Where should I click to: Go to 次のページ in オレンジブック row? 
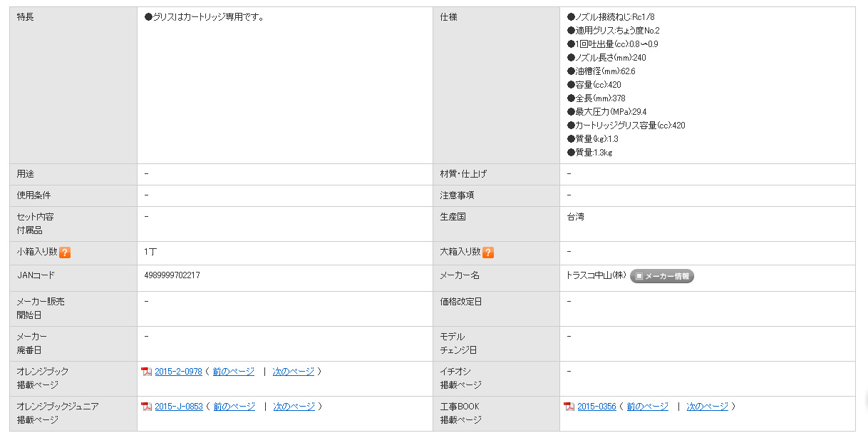point(294,372)
